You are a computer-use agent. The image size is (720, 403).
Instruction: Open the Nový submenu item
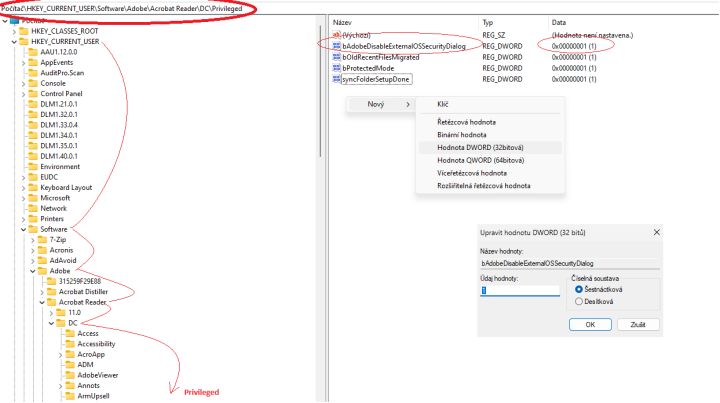click(380, 105)
